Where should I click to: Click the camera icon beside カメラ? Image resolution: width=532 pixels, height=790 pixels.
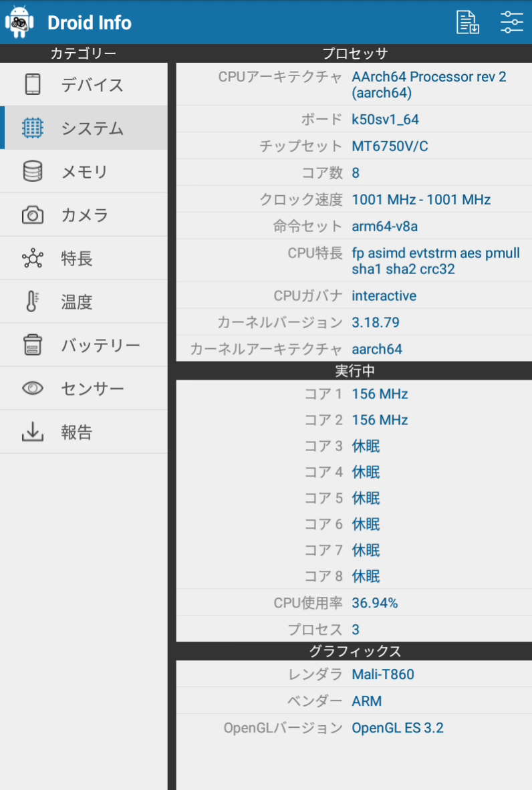click(33, 215)
